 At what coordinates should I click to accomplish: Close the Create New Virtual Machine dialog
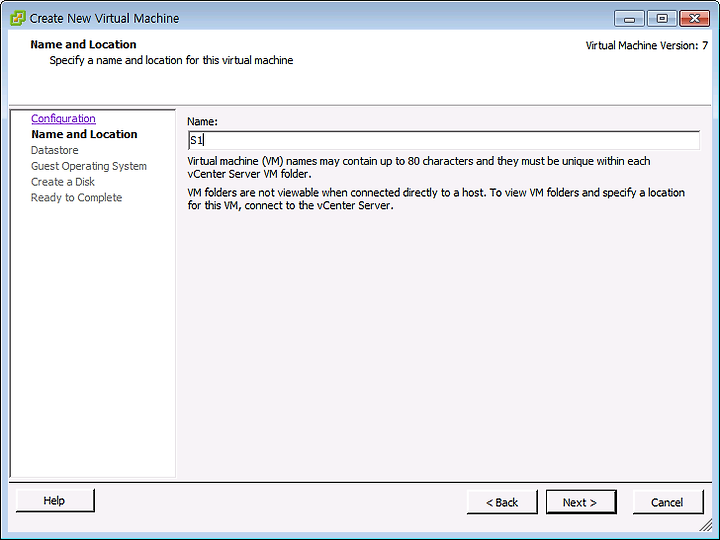[x=694, y=19]
